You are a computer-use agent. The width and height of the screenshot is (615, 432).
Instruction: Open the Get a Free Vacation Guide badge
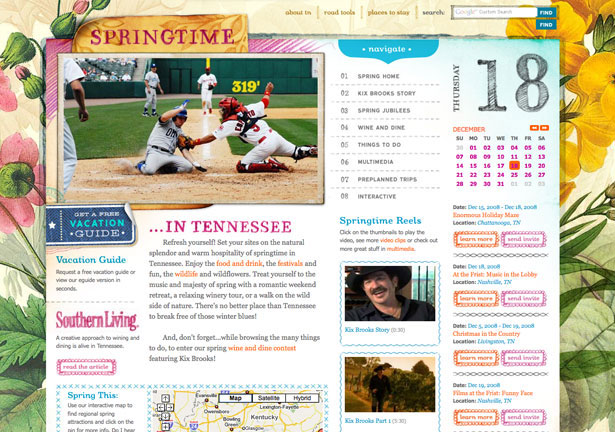click(x=91, y=224)
